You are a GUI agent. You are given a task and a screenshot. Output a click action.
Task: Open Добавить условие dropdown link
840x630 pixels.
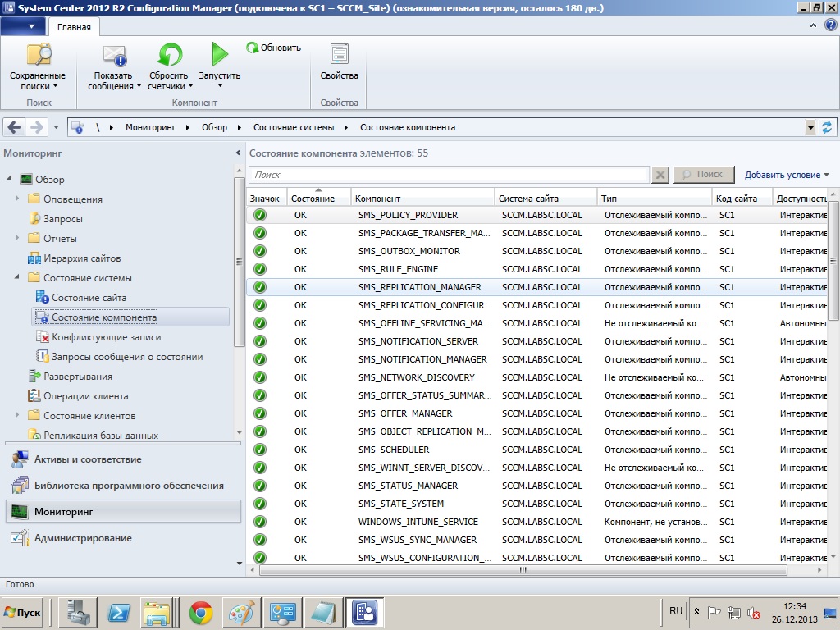pos(787,175)
